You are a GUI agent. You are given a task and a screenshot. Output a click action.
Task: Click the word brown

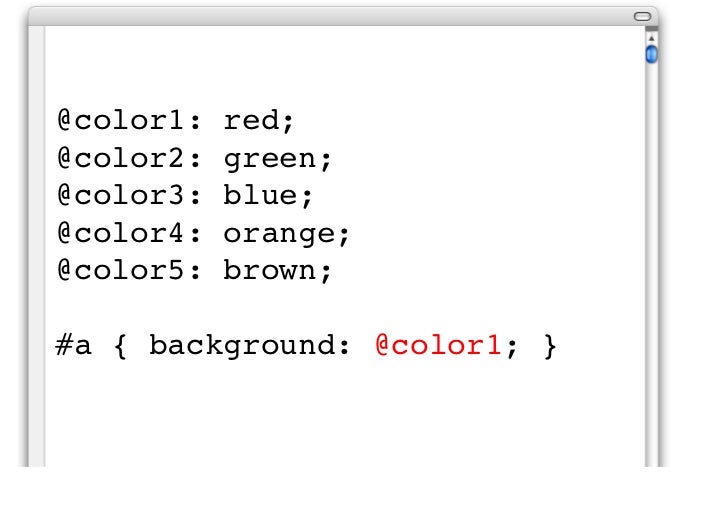tap(270, 270)
